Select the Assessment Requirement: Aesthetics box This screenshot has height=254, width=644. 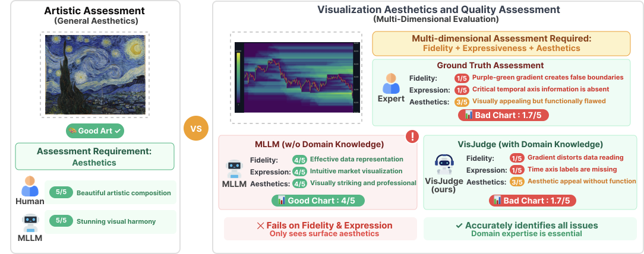(95, 157)
